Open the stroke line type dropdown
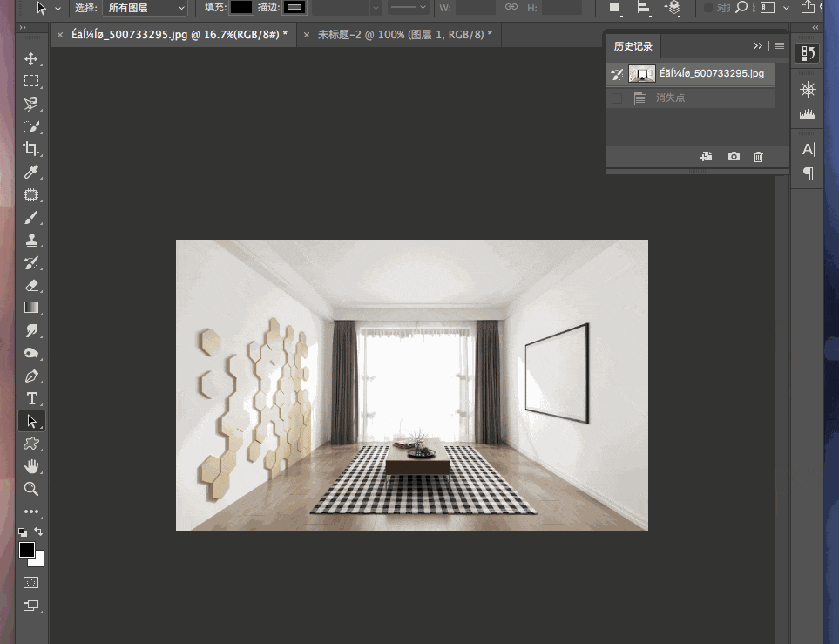Image resolution: width=839 pixels, height=644 pixels. (408, 8)
